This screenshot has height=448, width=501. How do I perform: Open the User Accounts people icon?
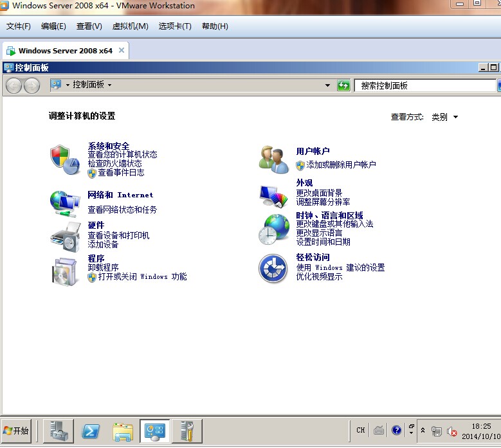click(273, 159)
